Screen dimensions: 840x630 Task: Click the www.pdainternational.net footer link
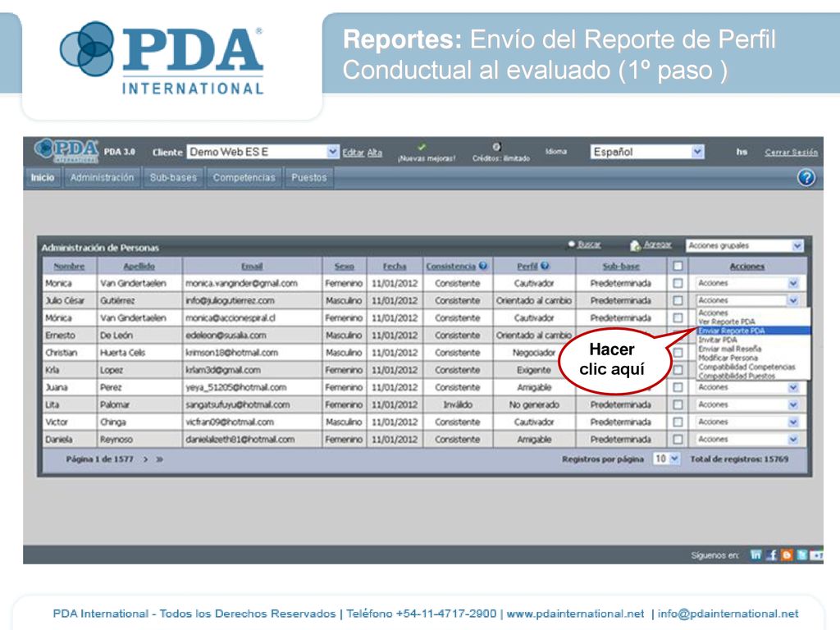[575, 614]
